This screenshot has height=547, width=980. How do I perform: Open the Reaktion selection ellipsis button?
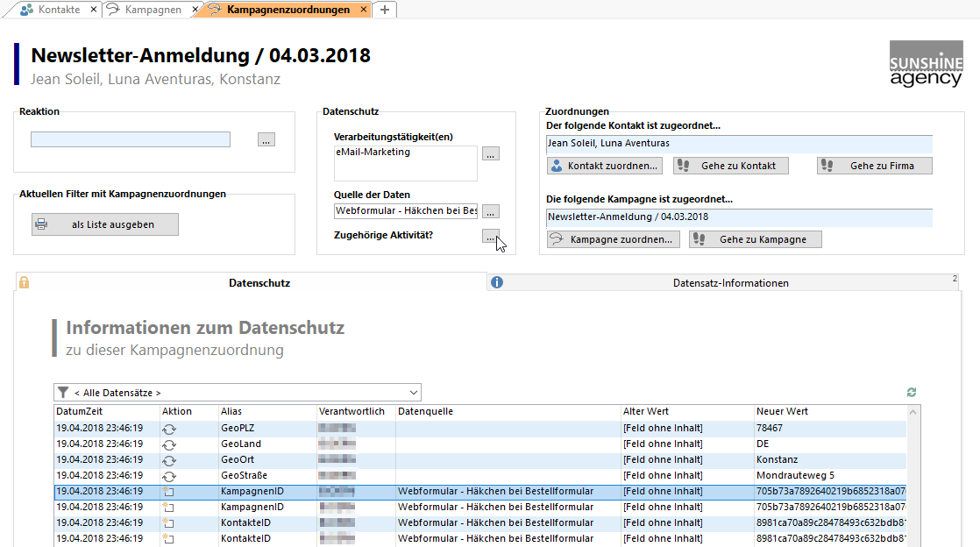click(x=266, y=139)
